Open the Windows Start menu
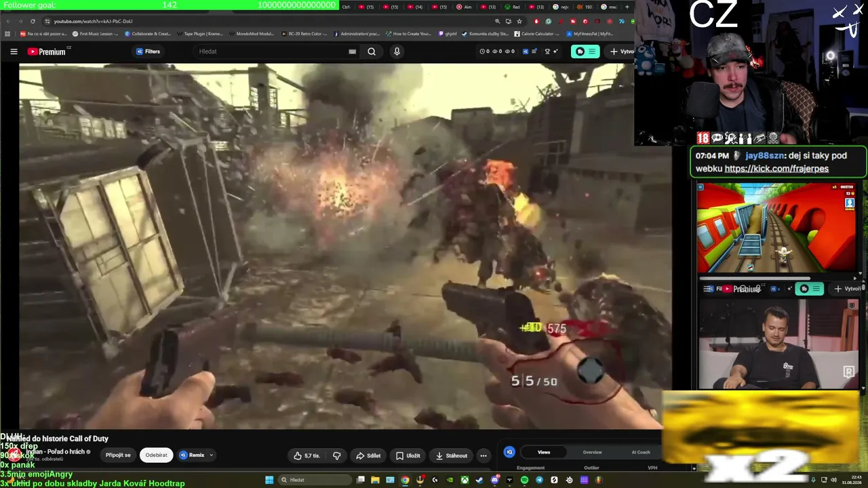The width and height of the screenshot is (868, 488). click(x=269, y=480)
